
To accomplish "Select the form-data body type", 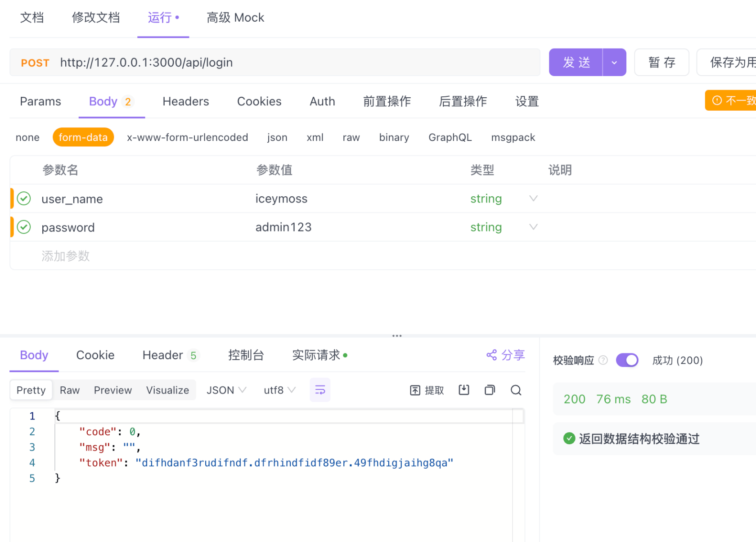I will point(83,137).
